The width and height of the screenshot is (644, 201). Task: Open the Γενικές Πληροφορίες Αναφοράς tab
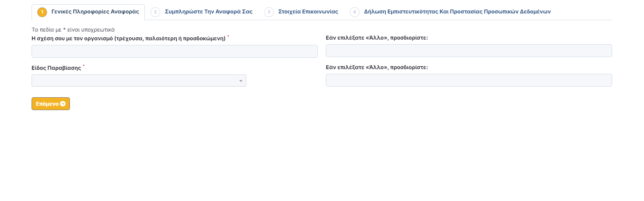(95, 12)
